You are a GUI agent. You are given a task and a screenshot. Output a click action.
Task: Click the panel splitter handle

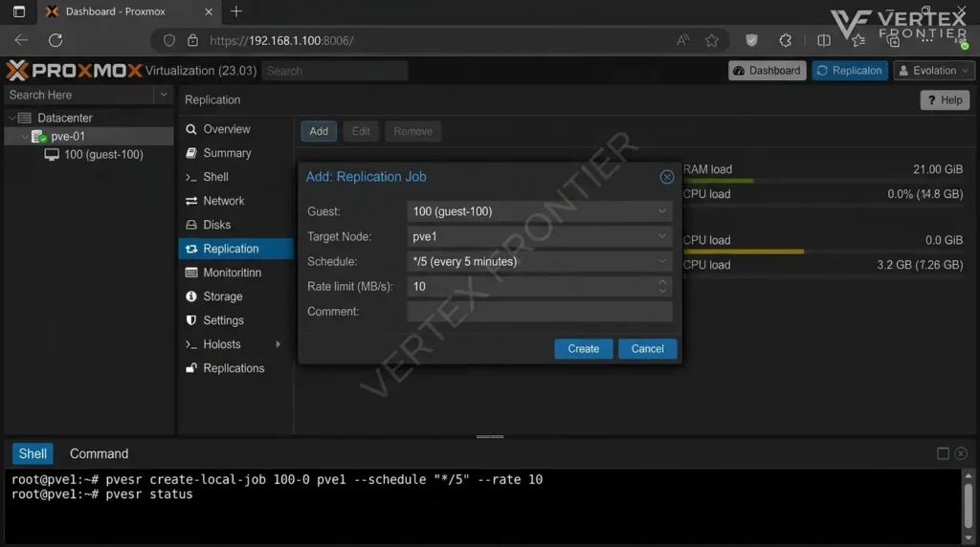[490, 436]
